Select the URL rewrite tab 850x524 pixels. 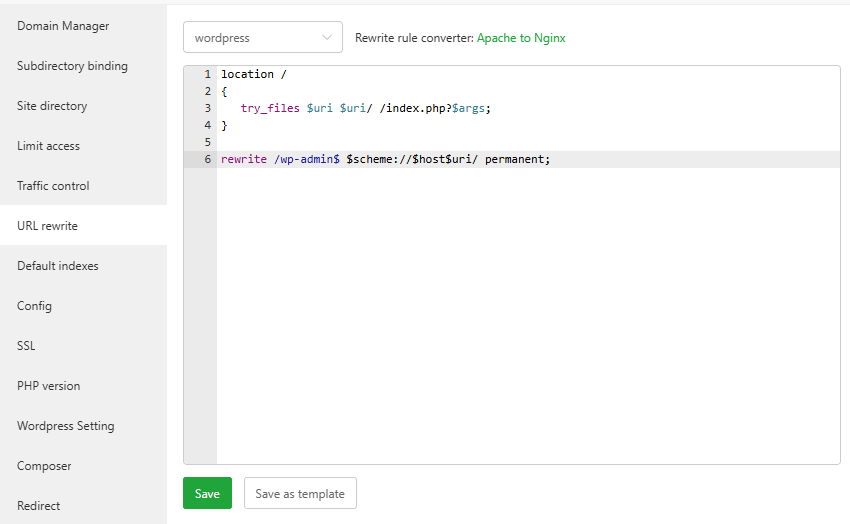[47, 226]
